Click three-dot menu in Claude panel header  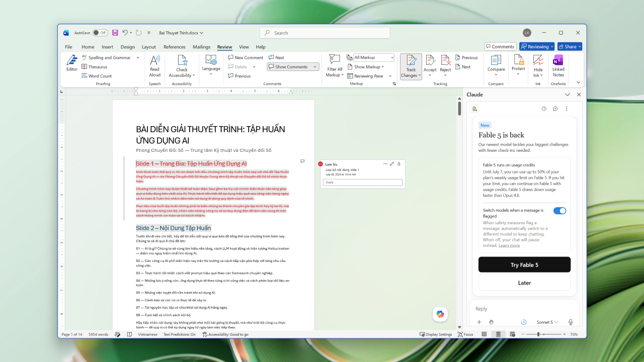(x=567, y=109)
